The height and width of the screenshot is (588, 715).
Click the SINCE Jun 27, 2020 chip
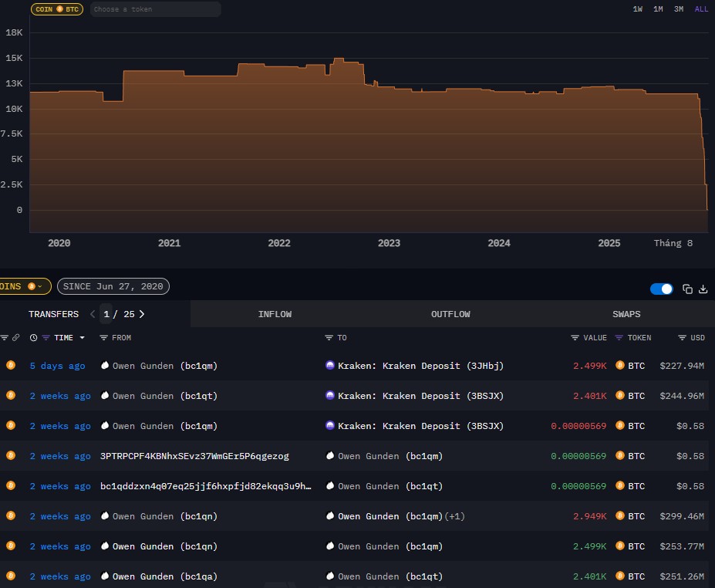tap(113, 286)
